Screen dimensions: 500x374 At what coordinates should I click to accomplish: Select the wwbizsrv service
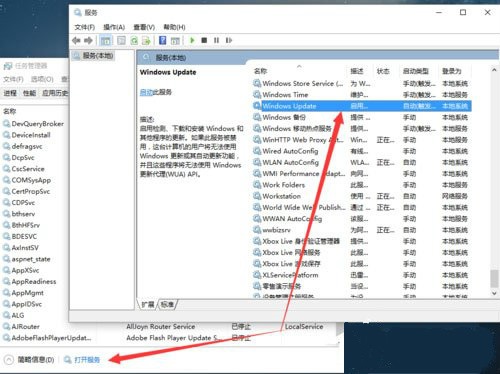tap(362, 230)
